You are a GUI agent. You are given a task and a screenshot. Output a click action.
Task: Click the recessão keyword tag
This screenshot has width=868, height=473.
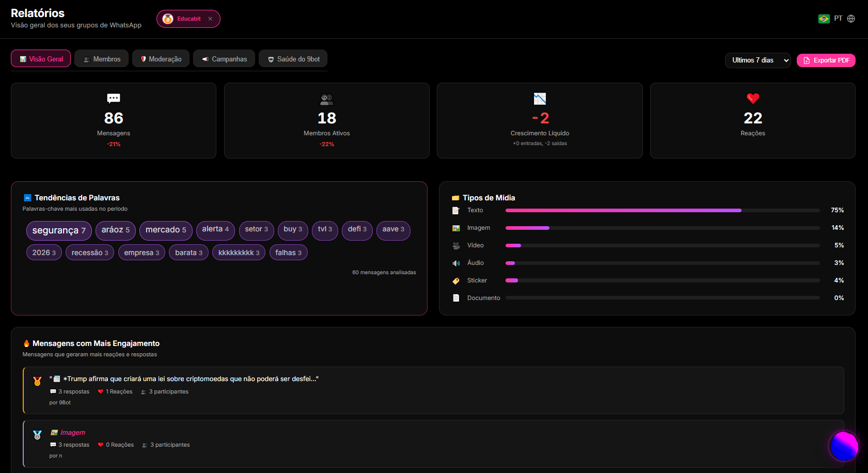tap(90, 253)
